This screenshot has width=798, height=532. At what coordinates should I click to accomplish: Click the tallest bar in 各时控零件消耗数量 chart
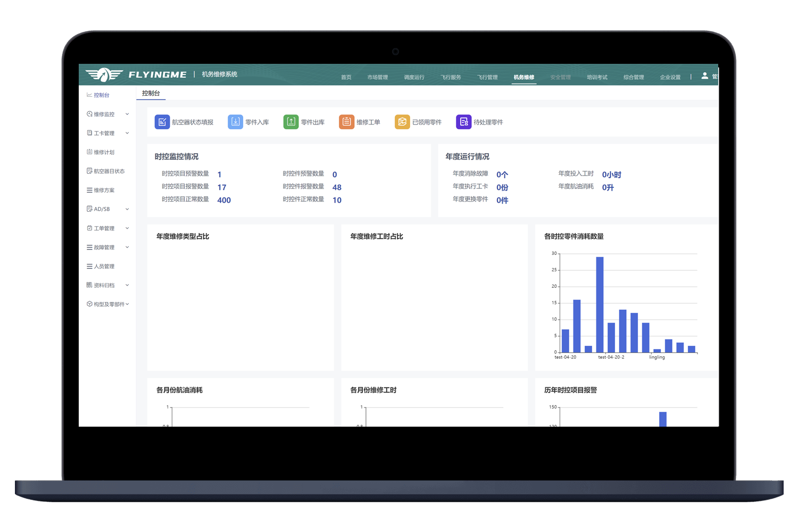[600, 304]
